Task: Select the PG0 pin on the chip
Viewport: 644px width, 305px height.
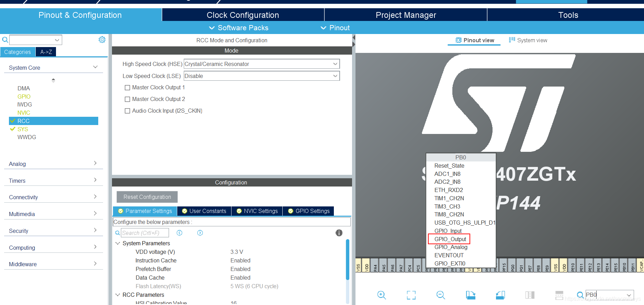Action: (x=512, y=265)
